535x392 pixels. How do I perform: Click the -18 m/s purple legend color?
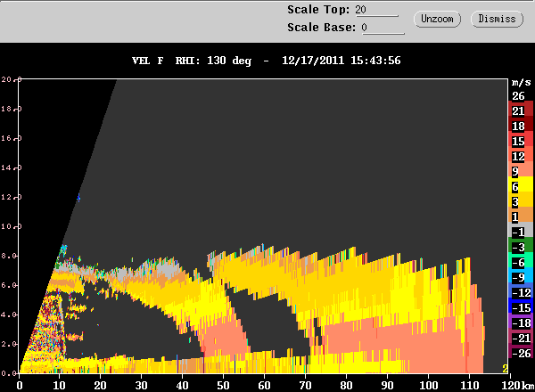522,323
